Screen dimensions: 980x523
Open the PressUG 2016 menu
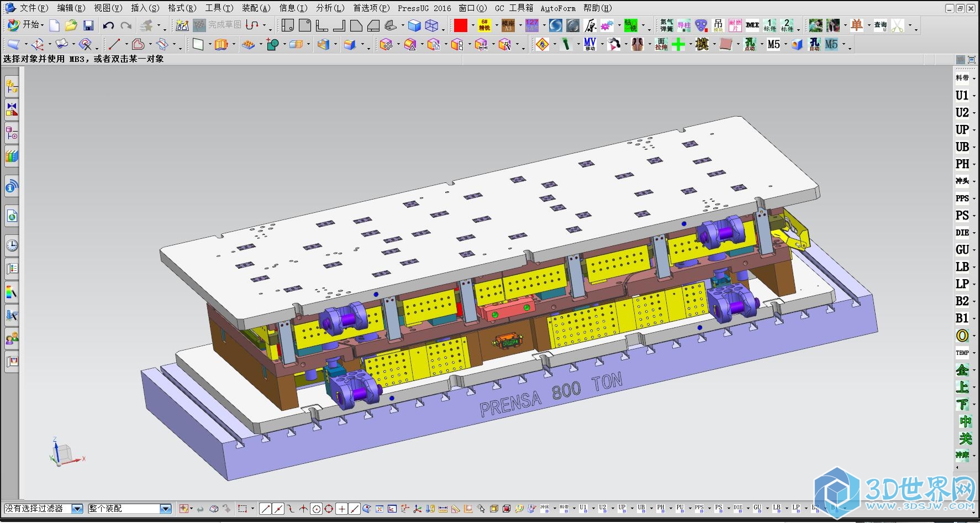pyautogui.click(x=424, y=8)
